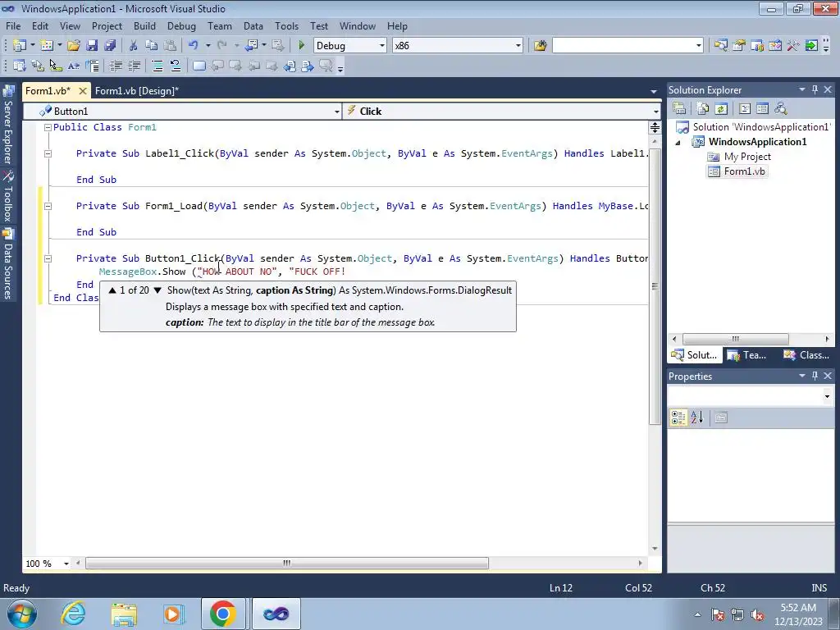Save Form1.vb with the floppy disk icon
The width and height of the screenshot is (840, 630).
[92, 46]
